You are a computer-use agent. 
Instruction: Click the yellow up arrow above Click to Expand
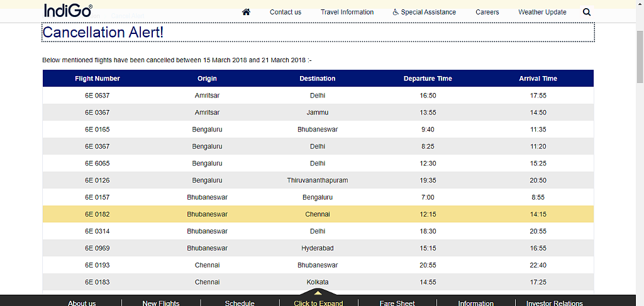[318, 292]
